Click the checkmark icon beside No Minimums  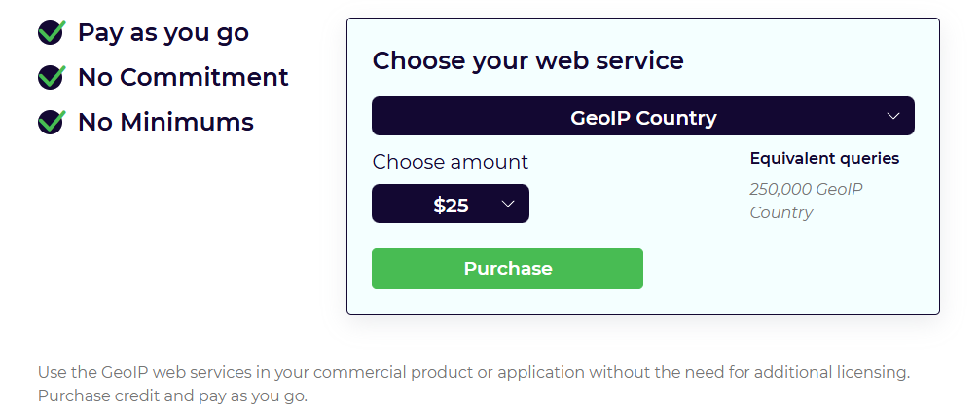click(52, 122)
